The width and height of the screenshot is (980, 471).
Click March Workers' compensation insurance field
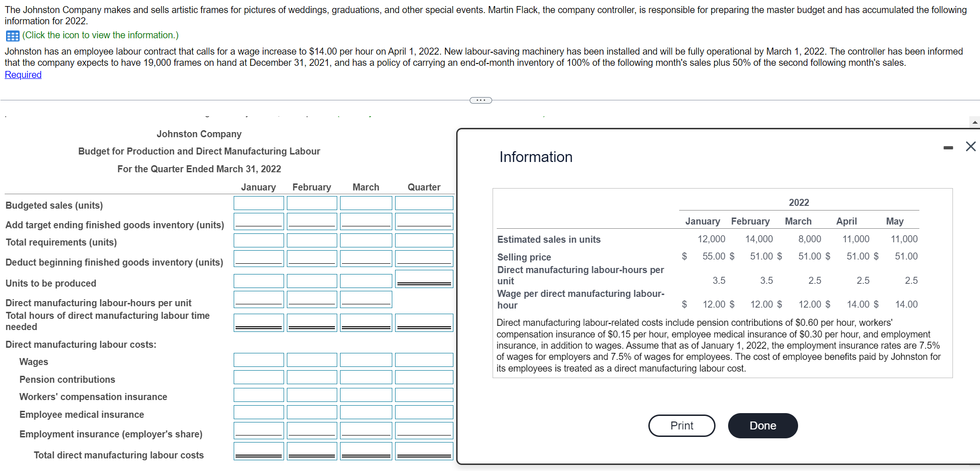[x=366, y=395]
